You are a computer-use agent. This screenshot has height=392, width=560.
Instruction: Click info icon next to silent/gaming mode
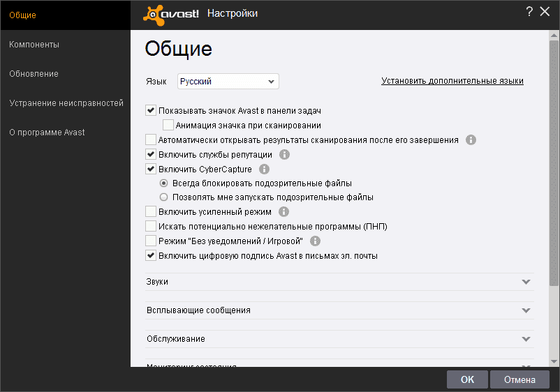pyautogui.click(x=315, y=241)
